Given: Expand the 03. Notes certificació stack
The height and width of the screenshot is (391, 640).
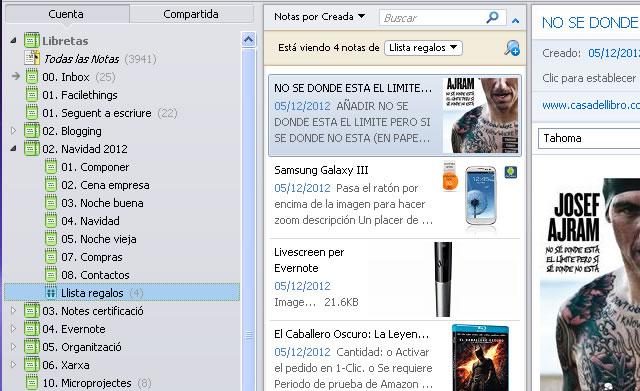Looking at the screenshot, I should click(13, 311).
